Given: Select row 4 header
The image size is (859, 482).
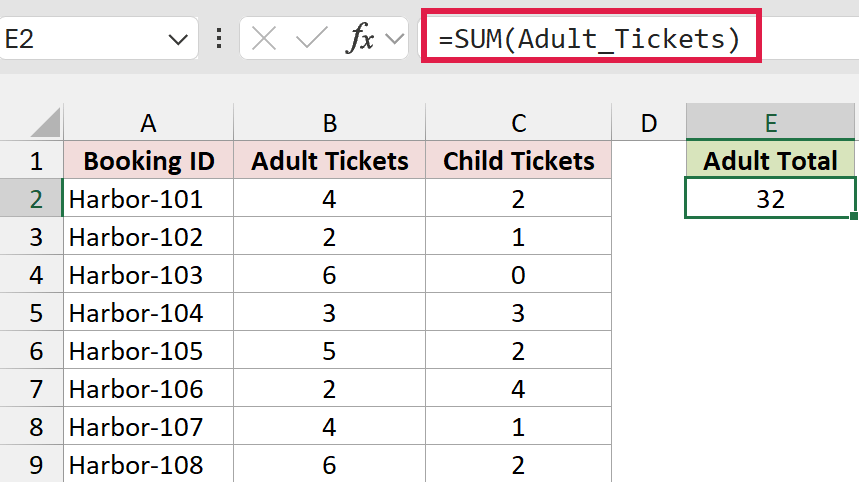Looking at the screenshot, I should click(32, 274).
